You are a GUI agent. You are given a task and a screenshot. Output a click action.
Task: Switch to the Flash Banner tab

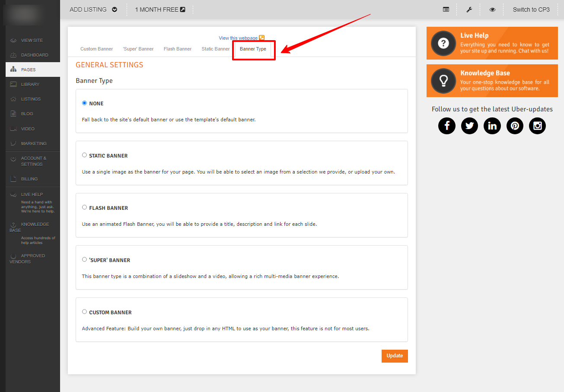click(178, 49)
